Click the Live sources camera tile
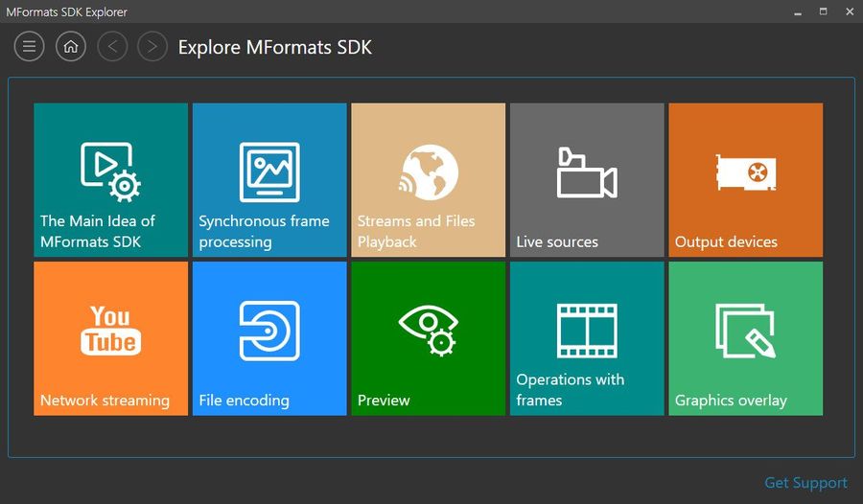The height and width of the screenshot is (504, 863). click(587, 180)
